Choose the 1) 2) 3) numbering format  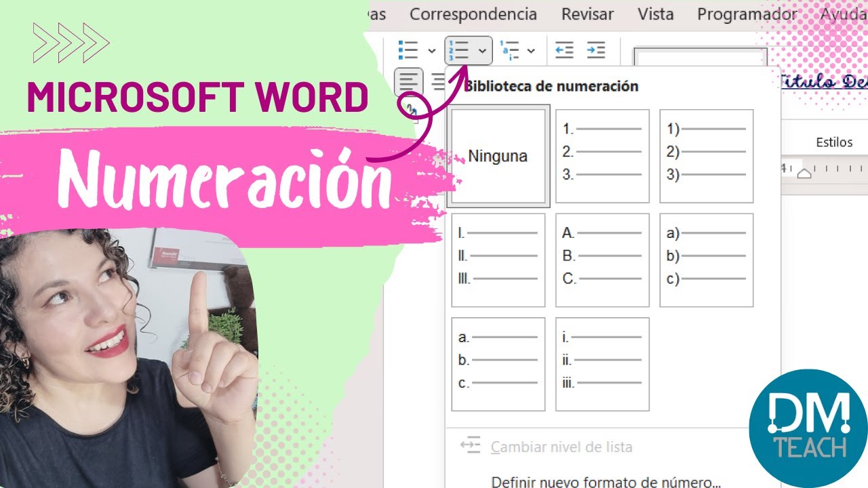point(707,156)
